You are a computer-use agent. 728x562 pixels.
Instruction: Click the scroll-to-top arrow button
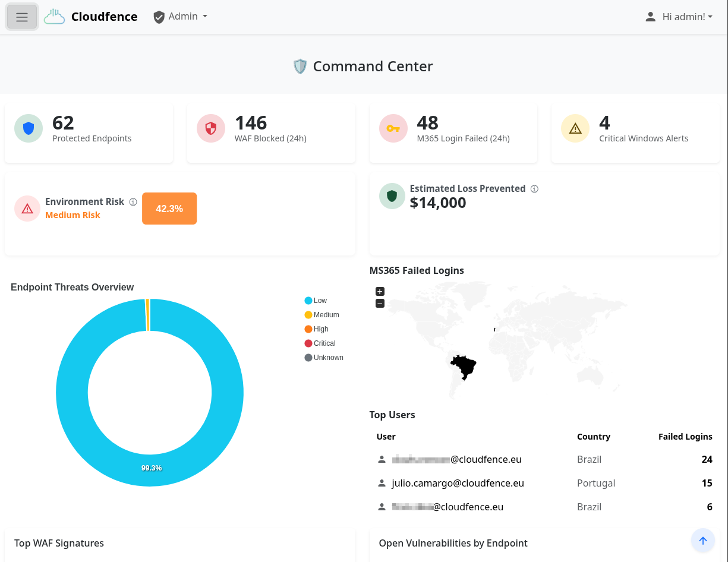[703, 541]
